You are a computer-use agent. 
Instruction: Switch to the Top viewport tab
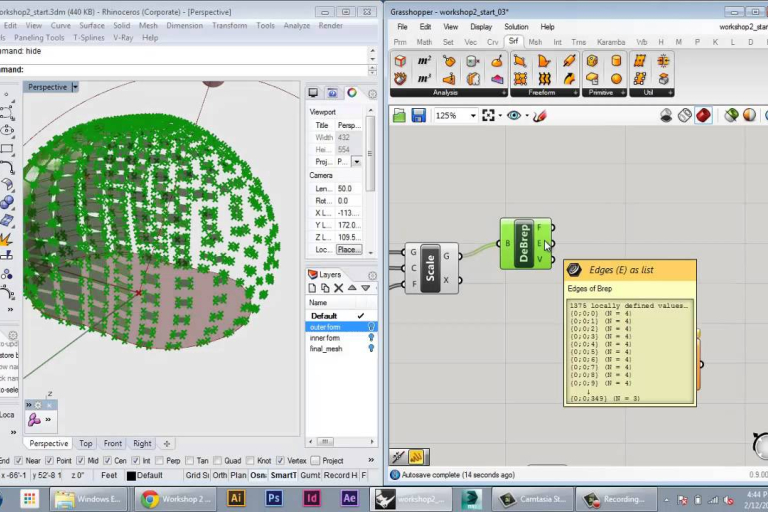86,443
